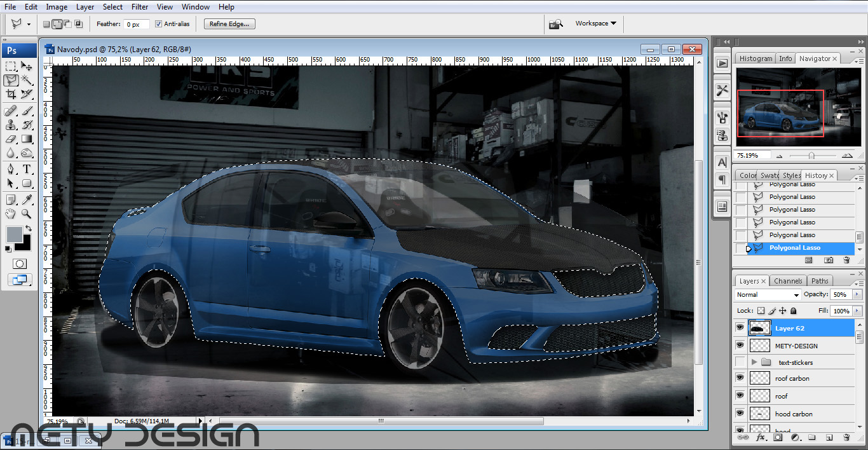Open the Filter menu
The height and width of the screenshot is (450, 868).
pyautogui.click(x=140, y=7)
